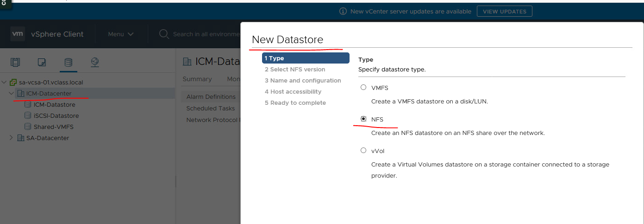Click the NFS share description text
Viewport: 644px width, 224px height.
pos(458,133)
